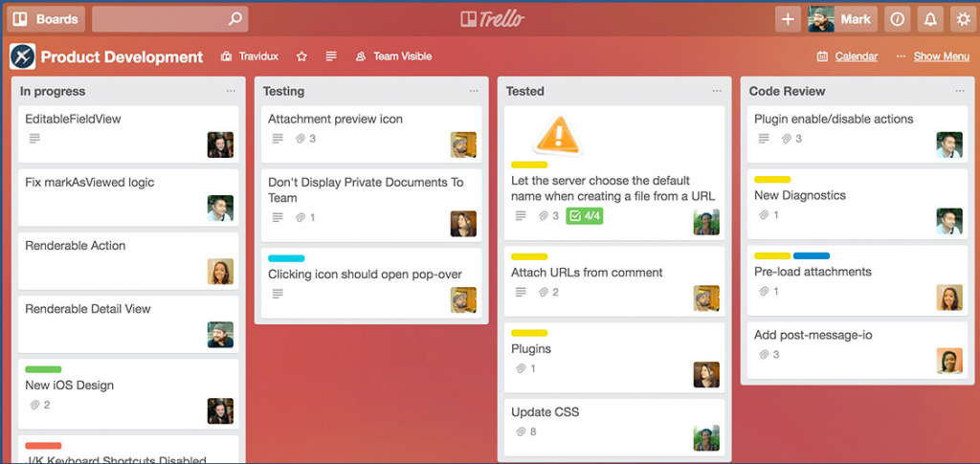
Task: Open Clicking icon should open pop-over card
Action: pos(371,283)
